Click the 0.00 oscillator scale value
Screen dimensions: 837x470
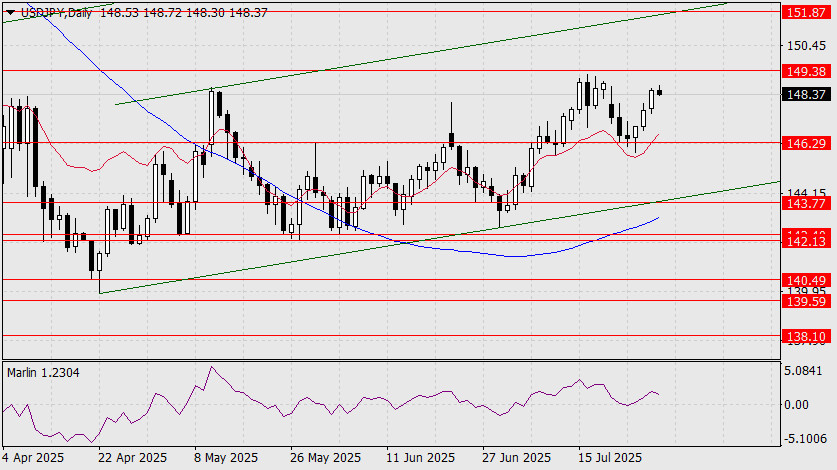(796, 405)
